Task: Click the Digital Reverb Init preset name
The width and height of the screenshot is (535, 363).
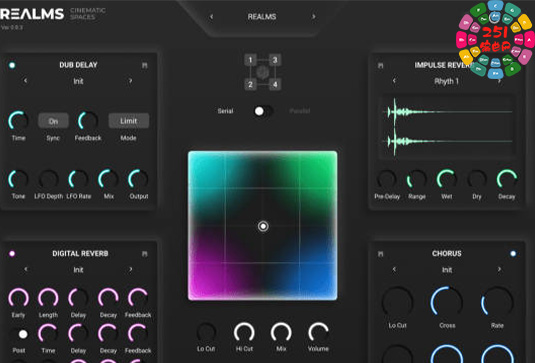Action: pyautogui.click(x=78, y=270)
